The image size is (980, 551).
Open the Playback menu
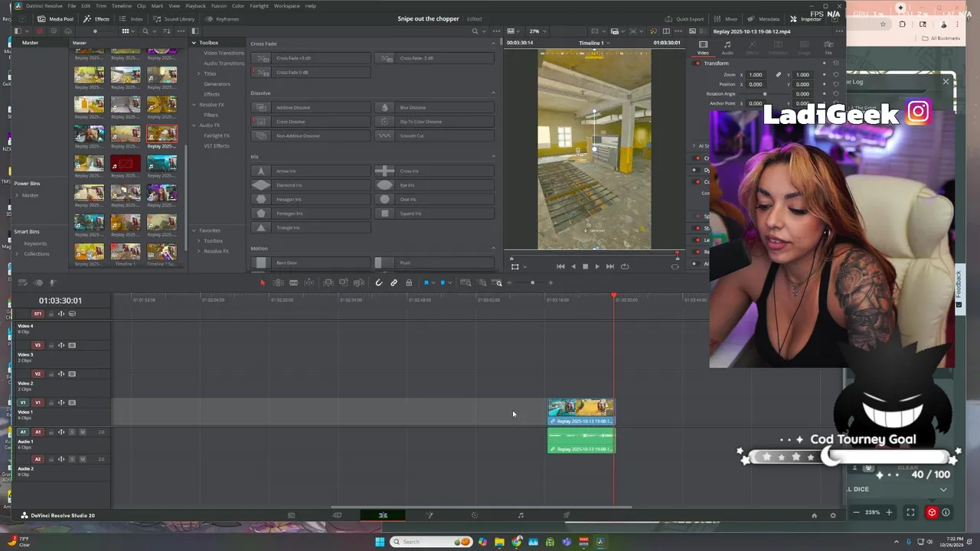pyautogui.click(x=195, y=5)
